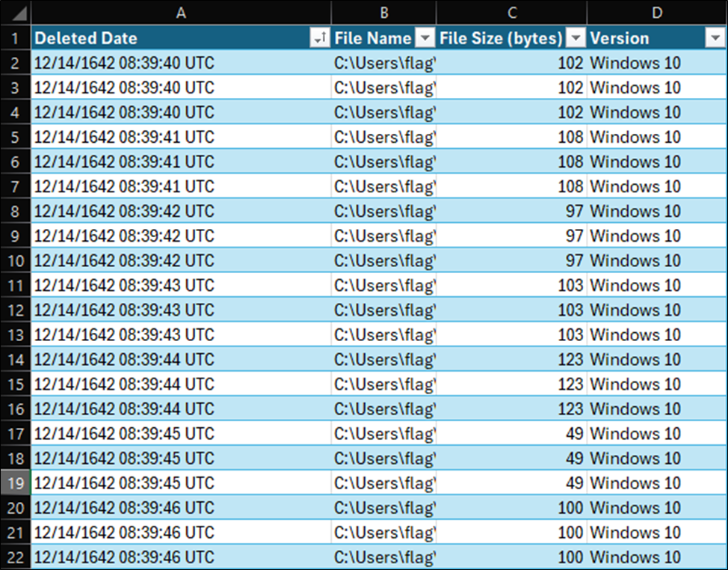Click file size 108 in row 5

(511, 138)
